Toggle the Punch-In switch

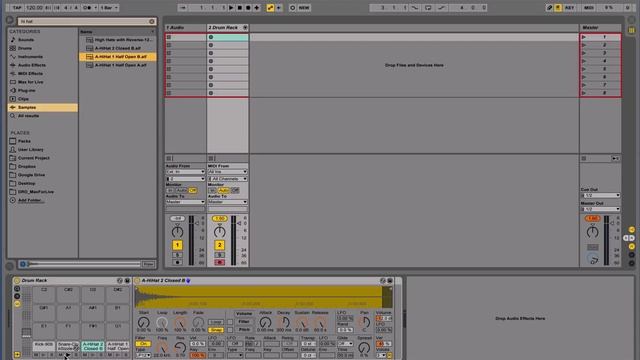(x=415, y=7)
